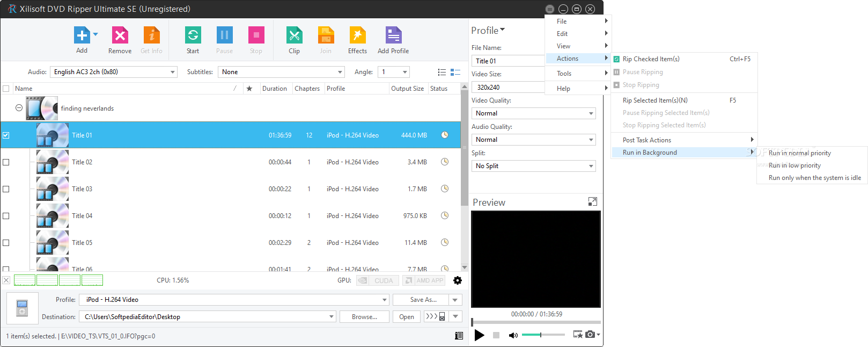The width and height of the screenshot is (868, 347).
Task: Click the Browse... button
Action: point(364,317)
